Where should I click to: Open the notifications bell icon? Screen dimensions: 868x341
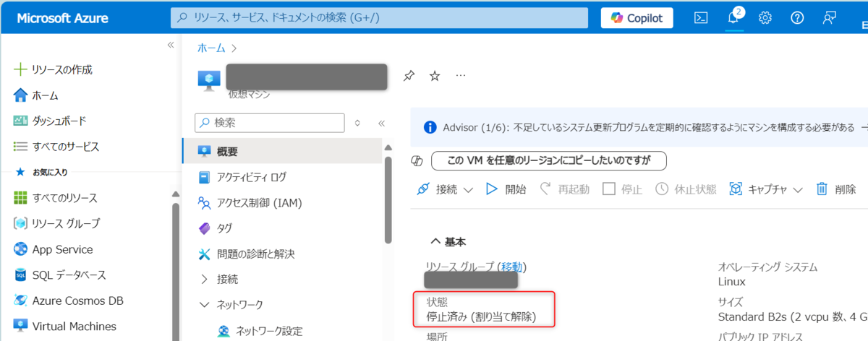733,18
